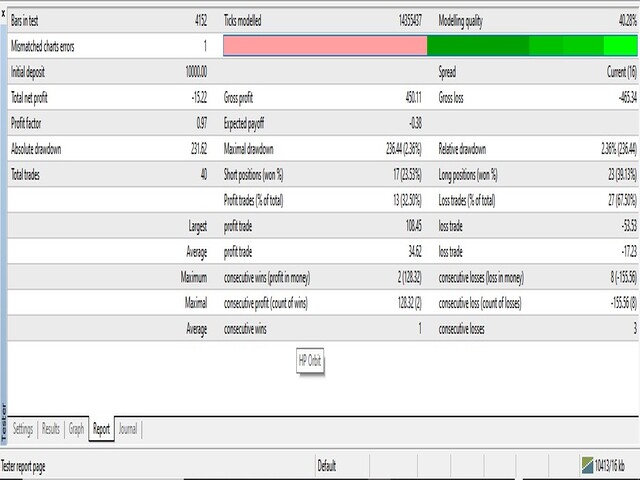Click the Initial deposit value 10000.00

point(196,72)
